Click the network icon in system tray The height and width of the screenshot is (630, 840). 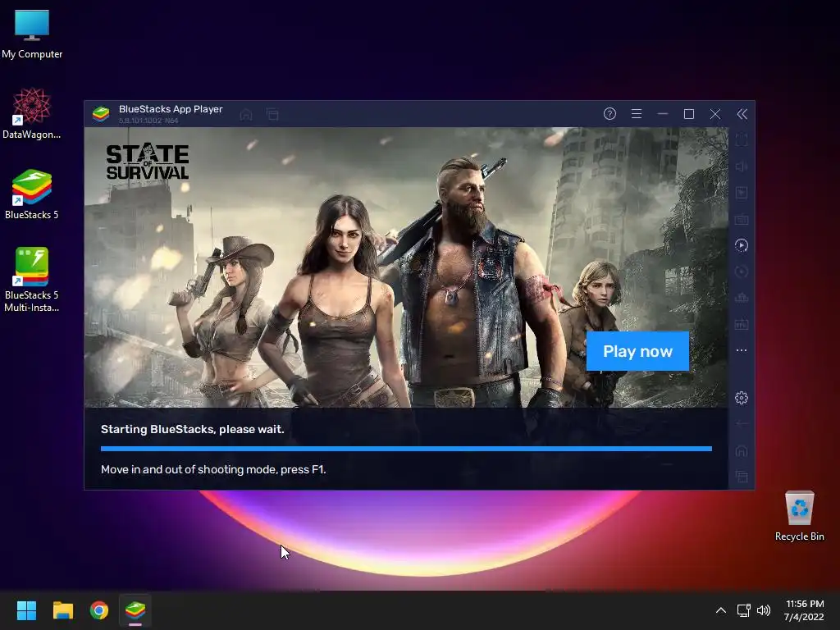(743, 610)
